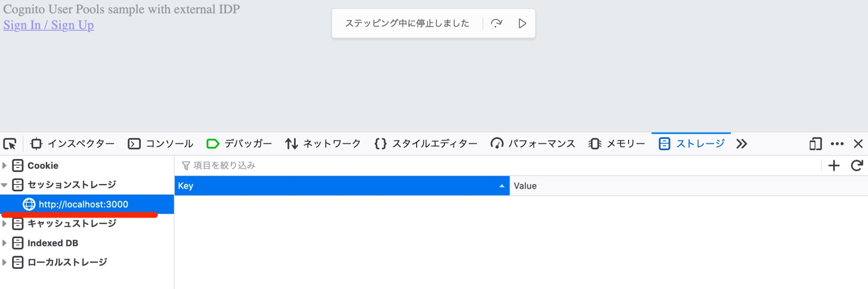The width and height of the screenshot is (868, 289).
Task: Add a new session storage item
Action: 834,165
